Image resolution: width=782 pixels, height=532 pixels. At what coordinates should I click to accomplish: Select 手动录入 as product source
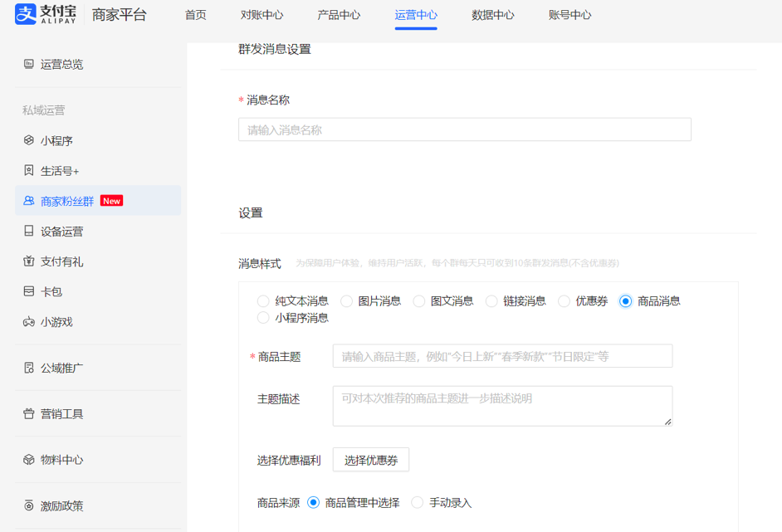(418, 502)
